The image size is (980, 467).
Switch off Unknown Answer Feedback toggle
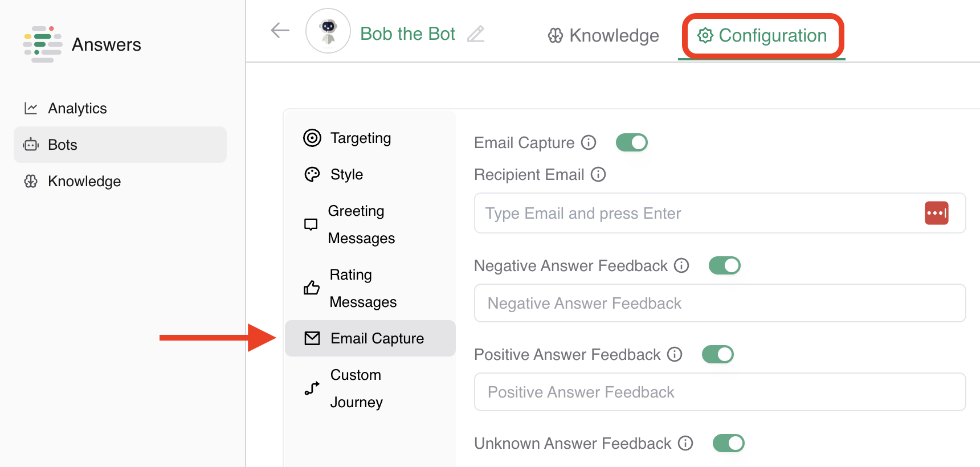coord(729,443)
